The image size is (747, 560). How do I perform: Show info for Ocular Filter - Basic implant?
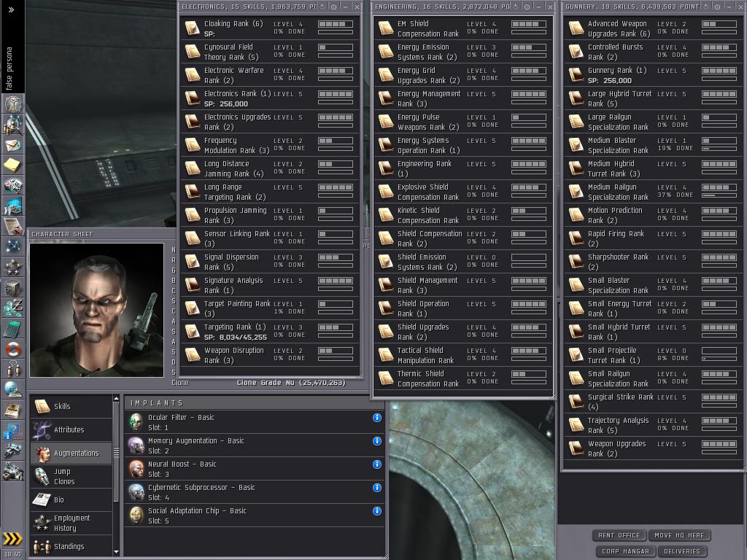coord(377,418)
